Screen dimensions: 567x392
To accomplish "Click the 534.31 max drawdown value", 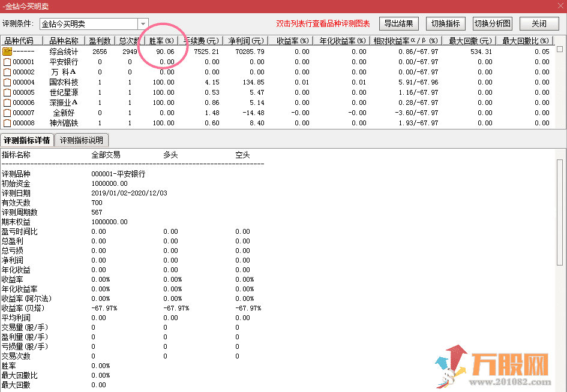I will point(481,52).
